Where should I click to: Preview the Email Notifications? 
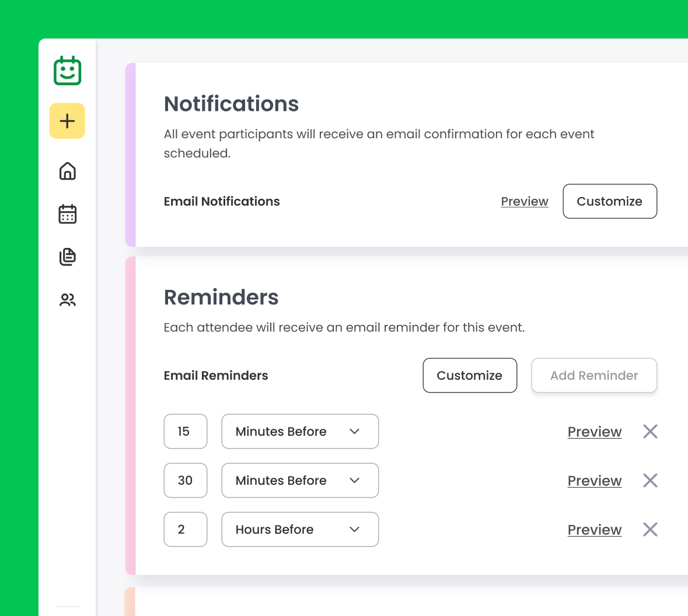[525, 201]
